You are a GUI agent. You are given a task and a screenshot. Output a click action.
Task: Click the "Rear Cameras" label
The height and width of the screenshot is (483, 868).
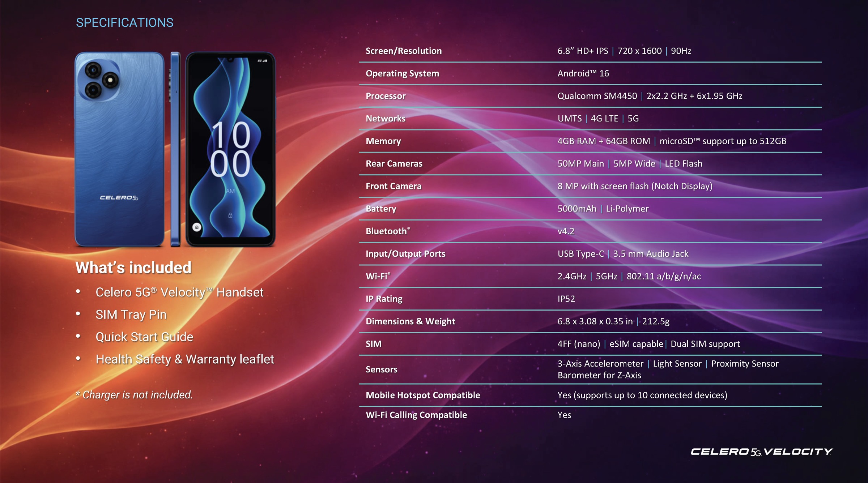click(394, 164)
